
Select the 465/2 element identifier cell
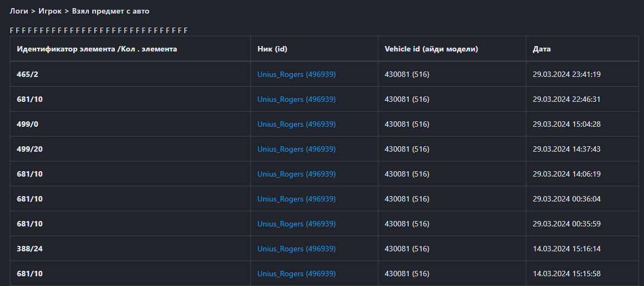click(28, 74)
